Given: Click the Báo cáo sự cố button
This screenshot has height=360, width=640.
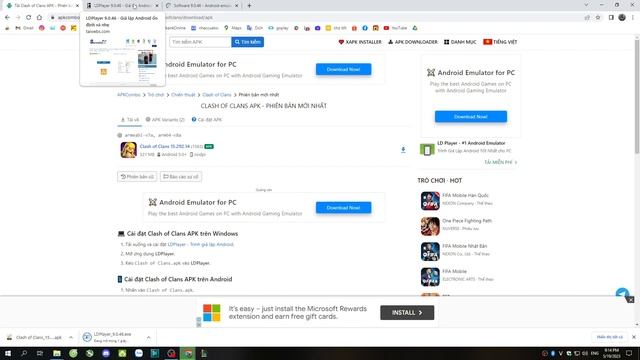Looking at the screenshot, I should tap(181, 177).
